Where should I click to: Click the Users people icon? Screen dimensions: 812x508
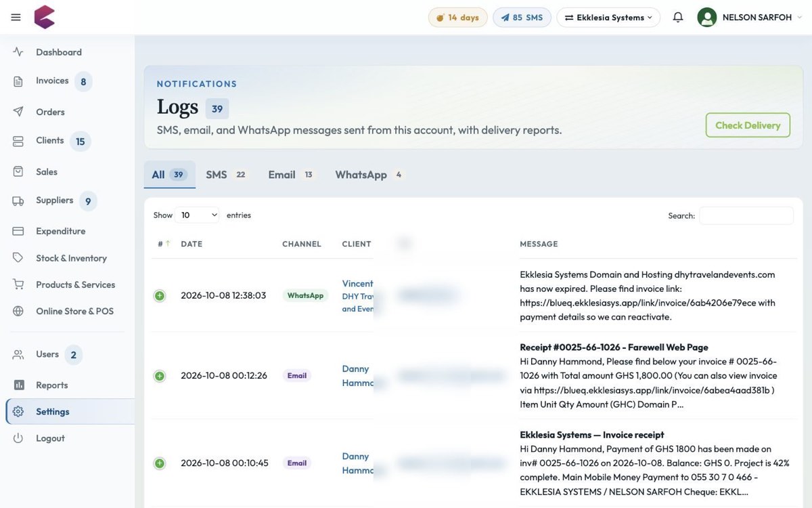18,354
